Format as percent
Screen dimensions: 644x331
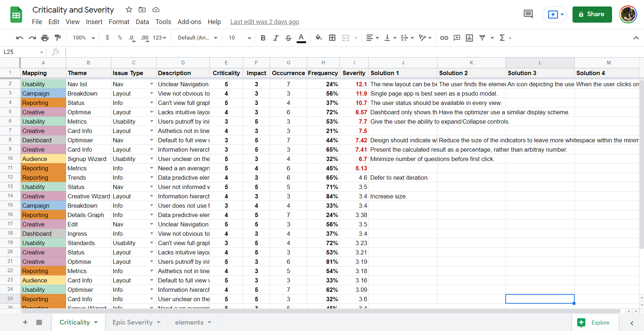[120, 38]
